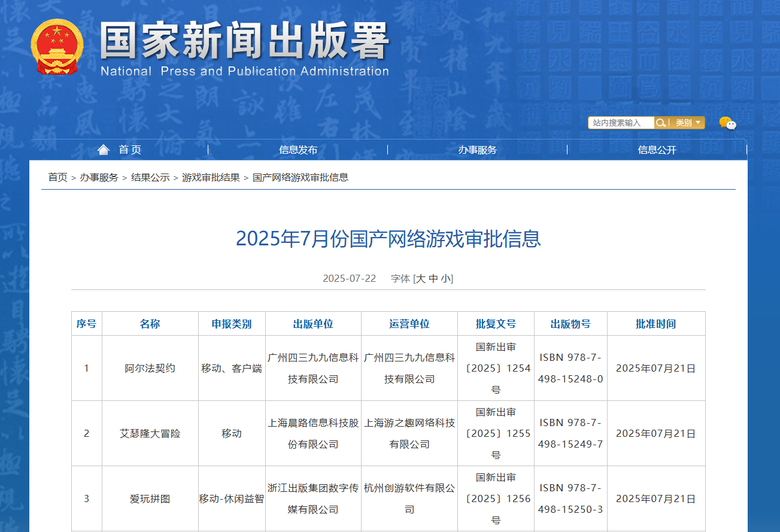Select the 阿尔法契约 game name cell
Viewport: 780px width, 532px height.
150,368
